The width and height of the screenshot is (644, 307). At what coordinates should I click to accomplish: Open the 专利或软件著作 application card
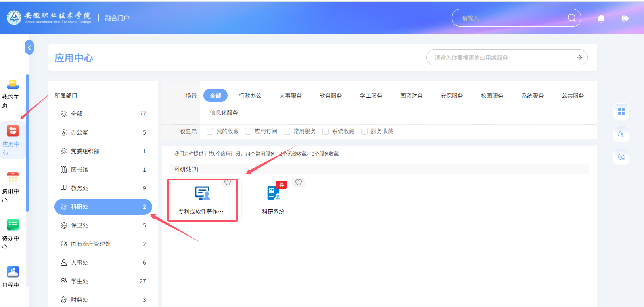203,200
